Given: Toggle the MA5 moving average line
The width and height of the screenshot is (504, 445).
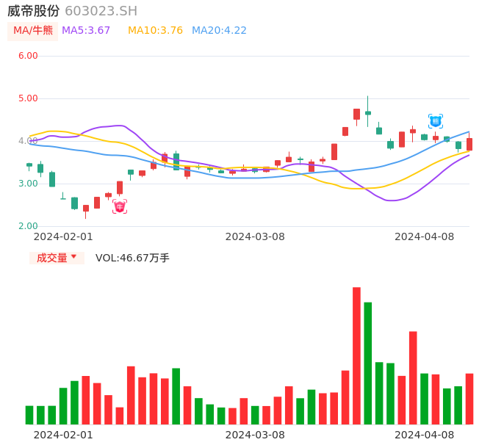Looking at the screenshot, I should click(86, 31).
